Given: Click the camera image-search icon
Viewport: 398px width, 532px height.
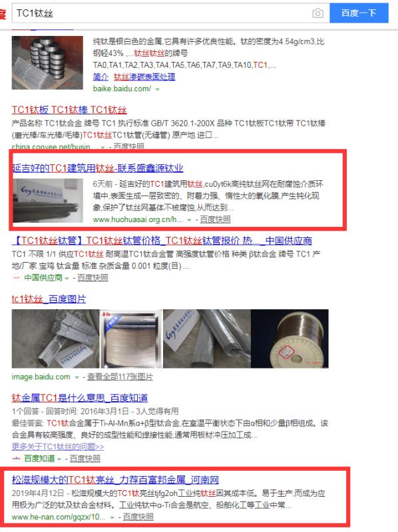Looking at the screenshot, I should 317,13.
